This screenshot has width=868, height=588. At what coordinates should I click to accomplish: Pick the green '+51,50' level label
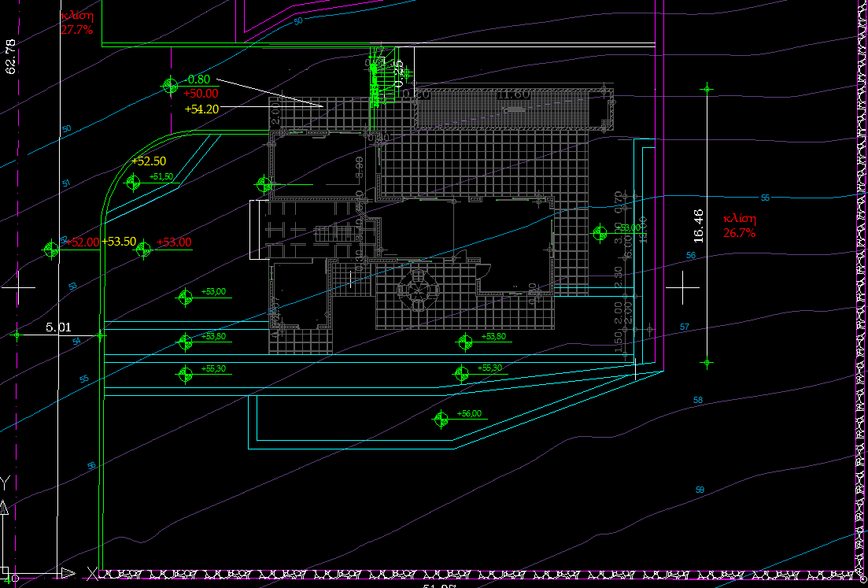click(161, 176)
